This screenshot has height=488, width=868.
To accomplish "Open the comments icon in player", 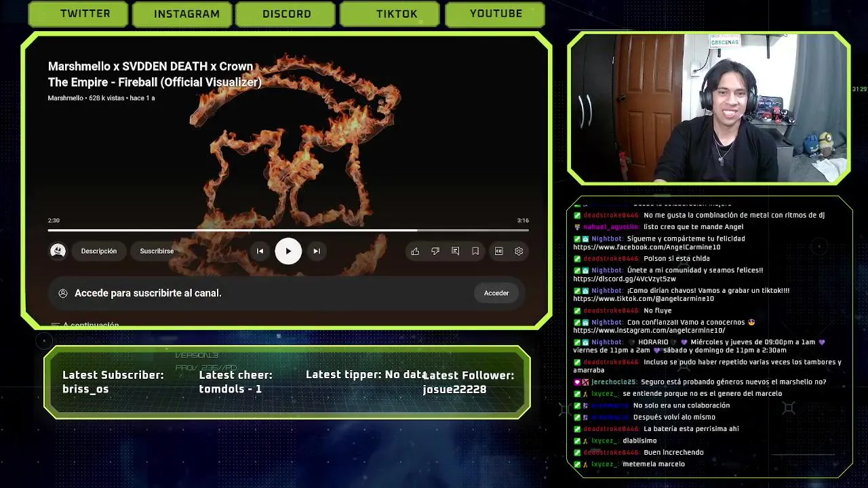I will click(455, 251).
